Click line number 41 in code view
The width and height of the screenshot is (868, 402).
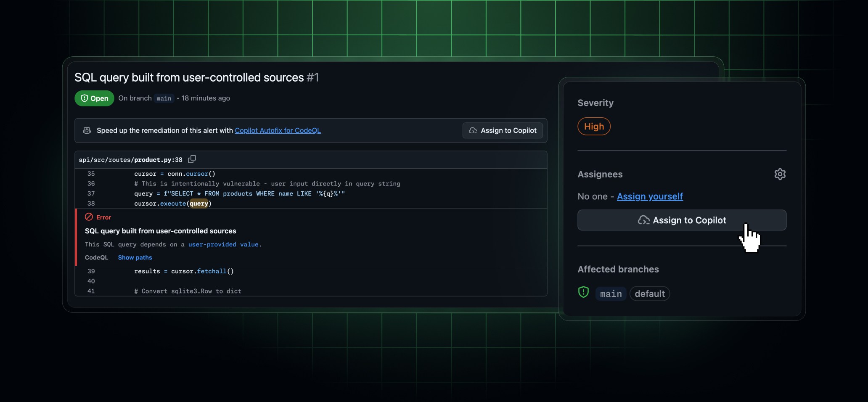(91, 291)
